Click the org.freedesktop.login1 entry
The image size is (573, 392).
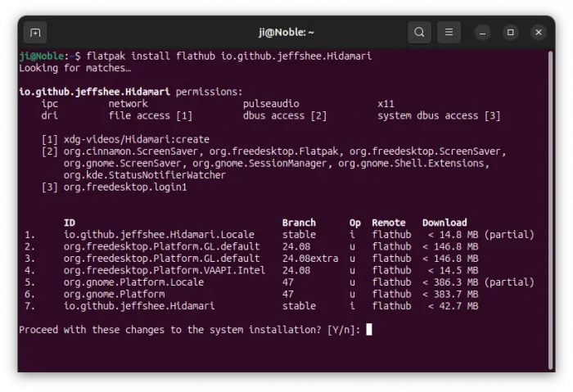125,187
